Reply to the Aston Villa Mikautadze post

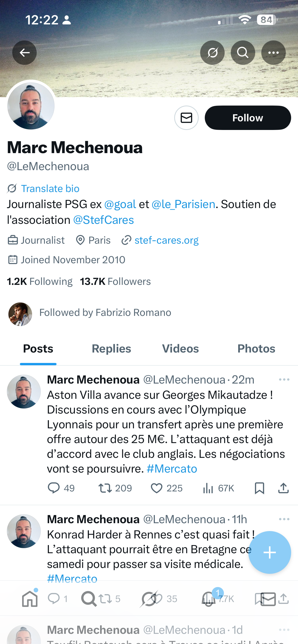pyautogui.click(x=54, y=488)
